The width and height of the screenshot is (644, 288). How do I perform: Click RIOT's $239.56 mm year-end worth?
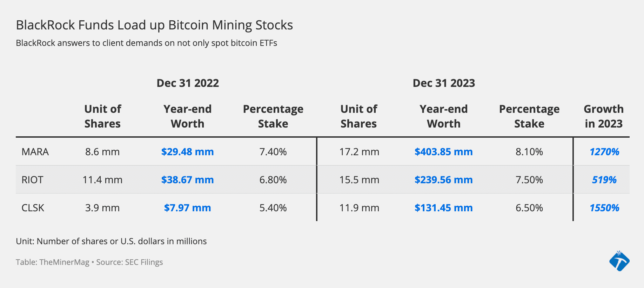pos(443,180)
